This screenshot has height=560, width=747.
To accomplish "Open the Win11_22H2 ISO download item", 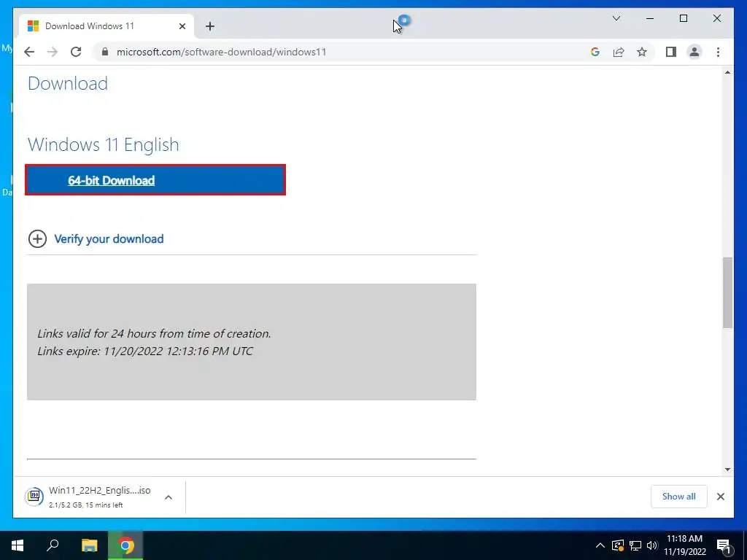I will click(x=99, y=497).
